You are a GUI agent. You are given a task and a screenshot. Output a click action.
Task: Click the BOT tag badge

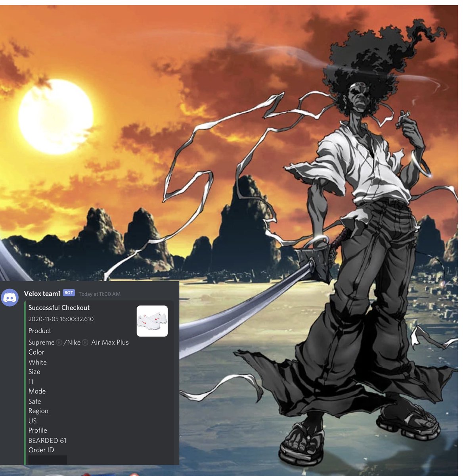coord(69,293)
